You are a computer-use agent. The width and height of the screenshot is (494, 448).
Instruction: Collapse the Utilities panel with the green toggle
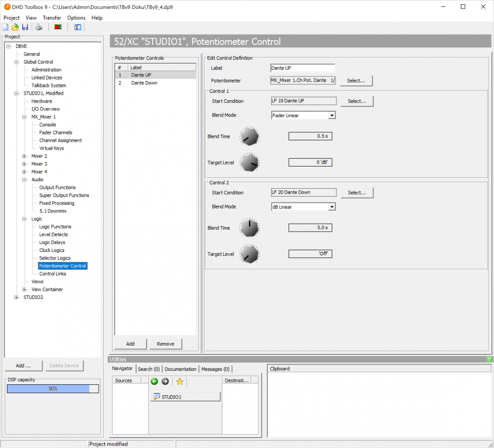[x=489, y=360]
